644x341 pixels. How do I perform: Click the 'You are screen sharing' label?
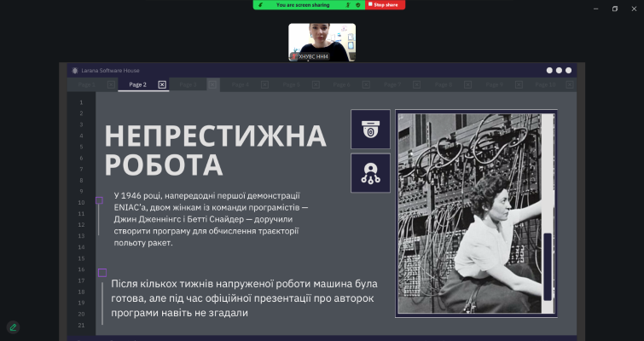[303, 5]
